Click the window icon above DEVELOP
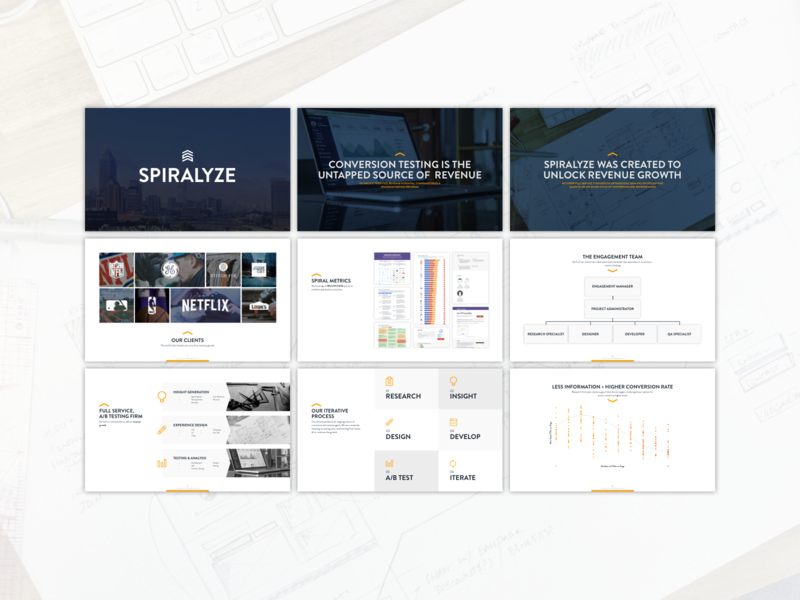Screen dimensions: 800x600 pos(453,422)
